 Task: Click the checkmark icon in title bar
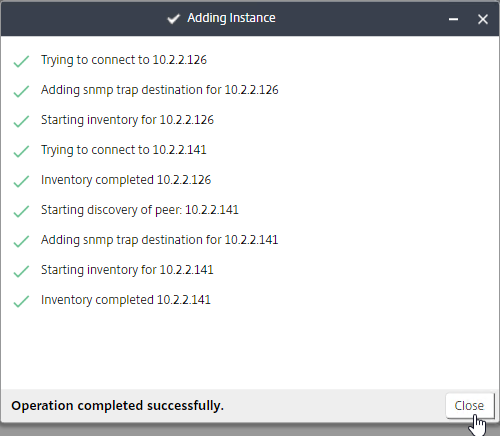173,19
